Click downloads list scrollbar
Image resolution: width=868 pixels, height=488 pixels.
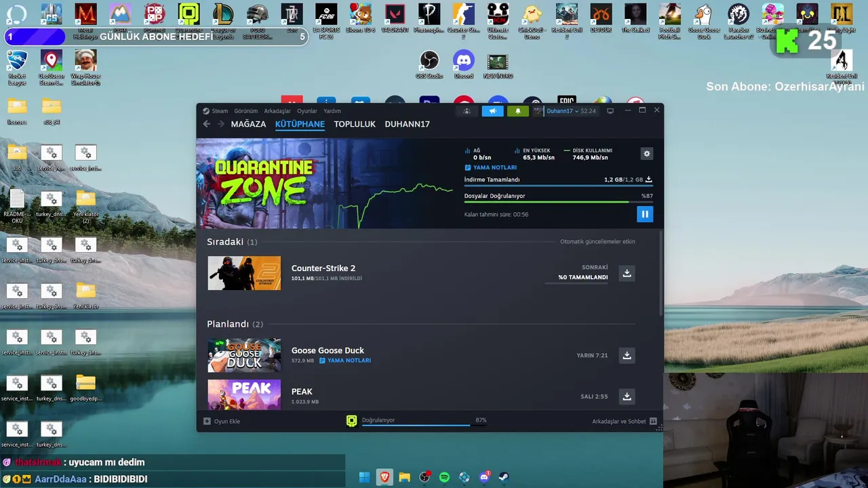point(661,272)
